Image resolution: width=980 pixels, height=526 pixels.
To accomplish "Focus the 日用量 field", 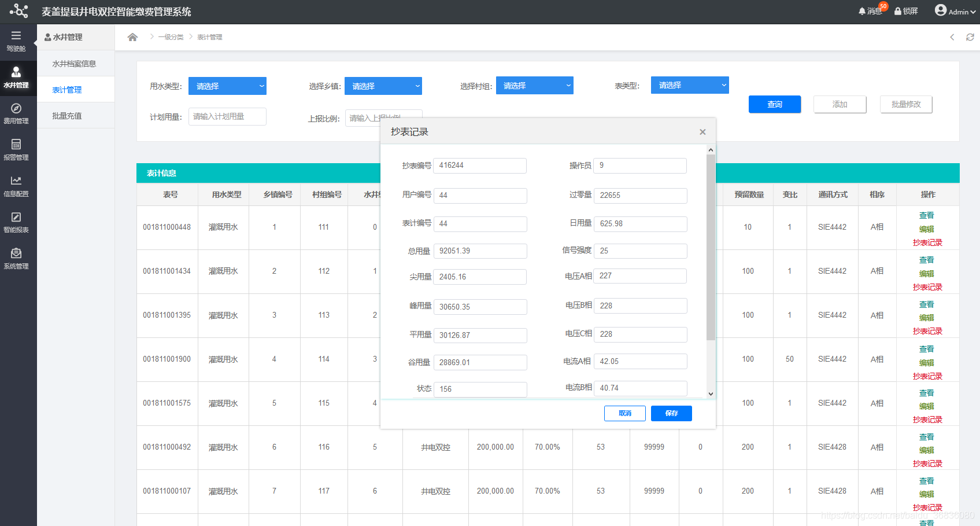I will [640, 224].
